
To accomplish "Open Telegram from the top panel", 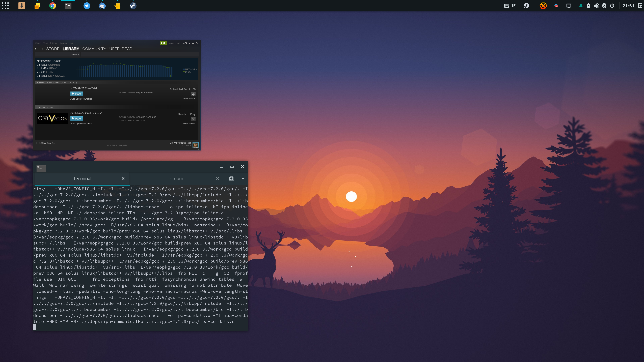I will coord(87,6).
